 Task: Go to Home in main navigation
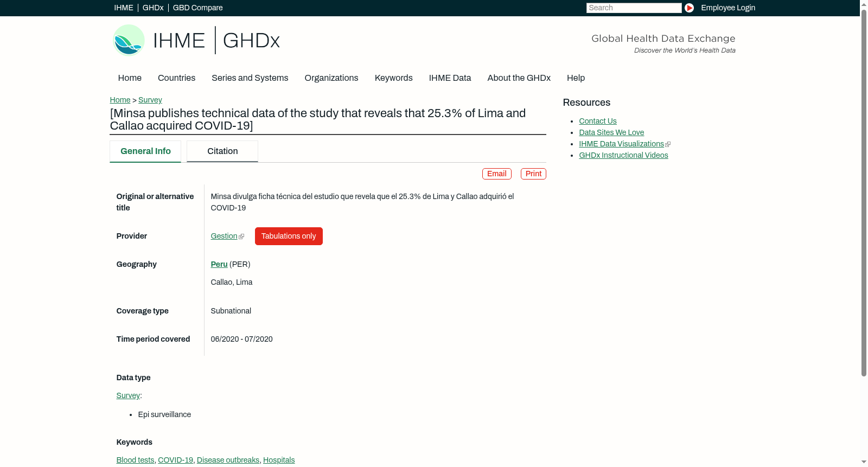point(130,78)
